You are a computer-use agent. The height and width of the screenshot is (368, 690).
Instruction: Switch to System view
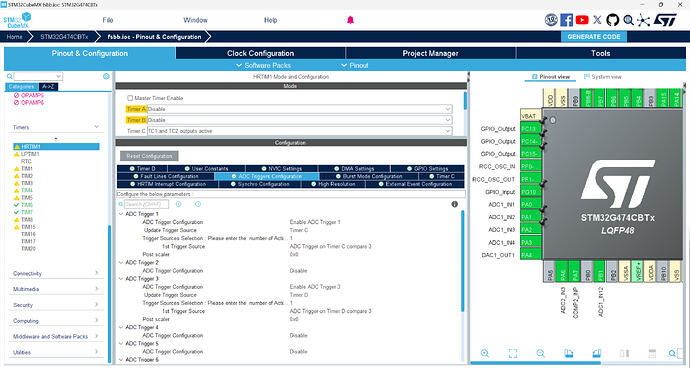[x=602, y=77]
